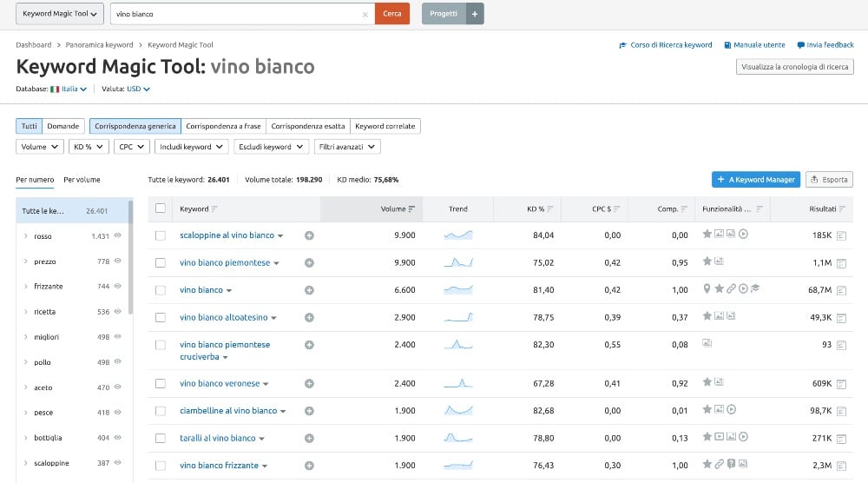Click the Invia feedback link

pyautogui.click(x=825, y=45)
